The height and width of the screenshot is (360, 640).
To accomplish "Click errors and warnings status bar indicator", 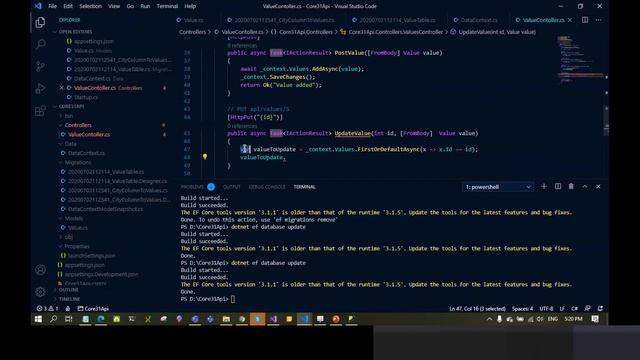I will pos(47,309).
